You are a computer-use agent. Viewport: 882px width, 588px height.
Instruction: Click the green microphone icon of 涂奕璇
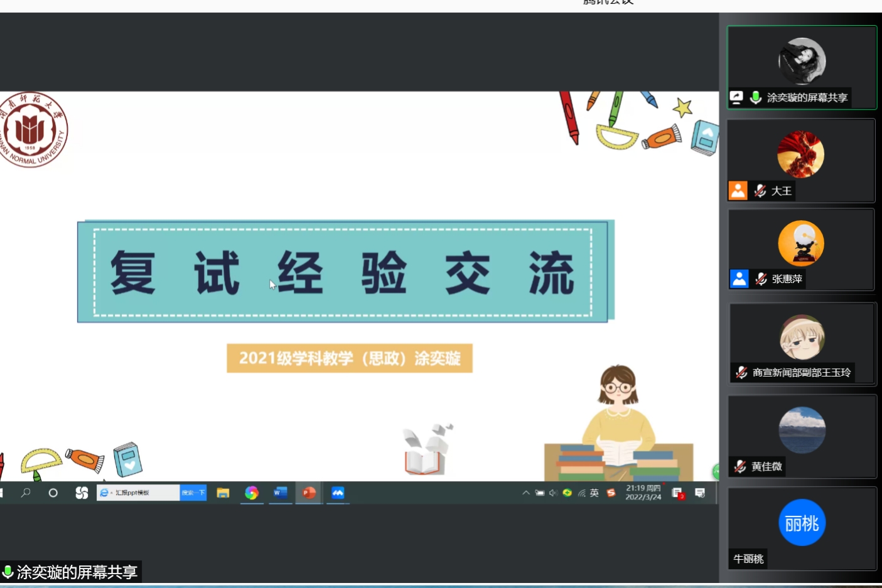point(756,97)
